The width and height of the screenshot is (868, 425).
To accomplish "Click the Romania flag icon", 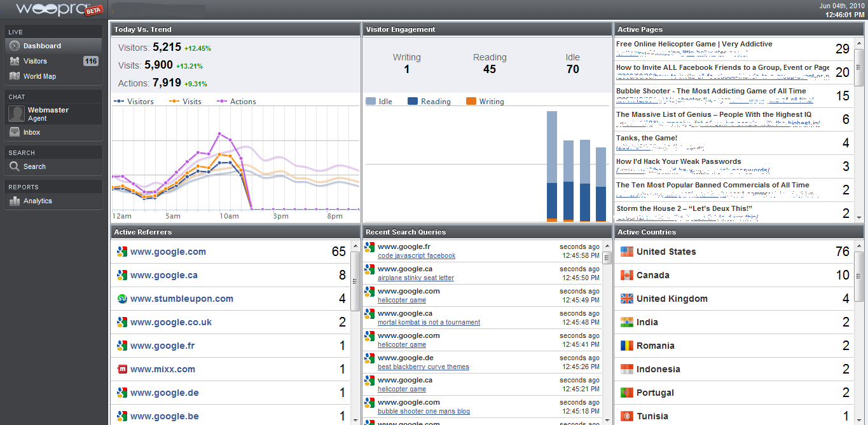I will (627, 346).
